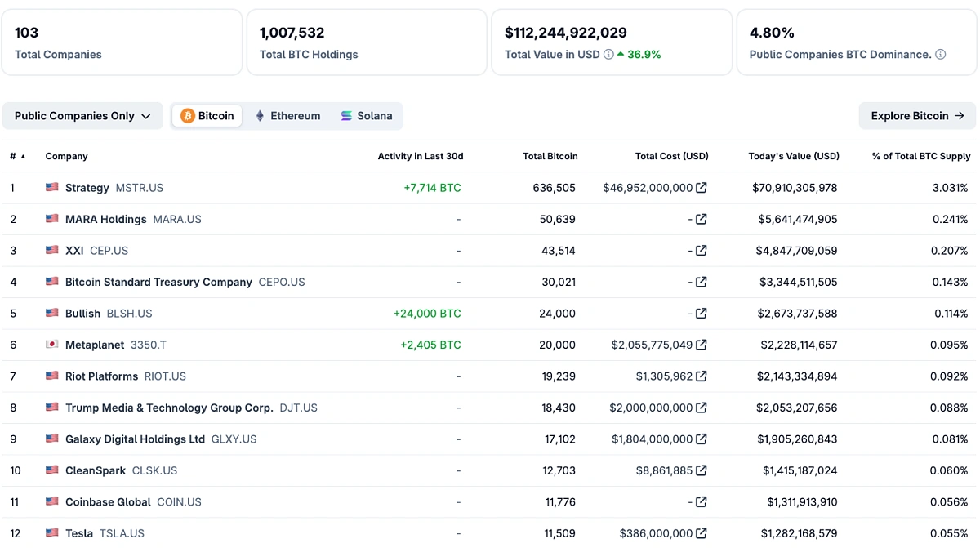Open Trump Media & Technology Group Corp. link
Viewport: 980px width, 548px height.
pos(169,408)
